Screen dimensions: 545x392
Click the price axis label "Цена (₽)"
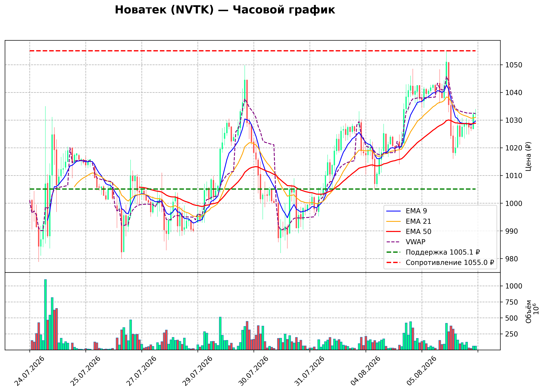click(528, 156)
